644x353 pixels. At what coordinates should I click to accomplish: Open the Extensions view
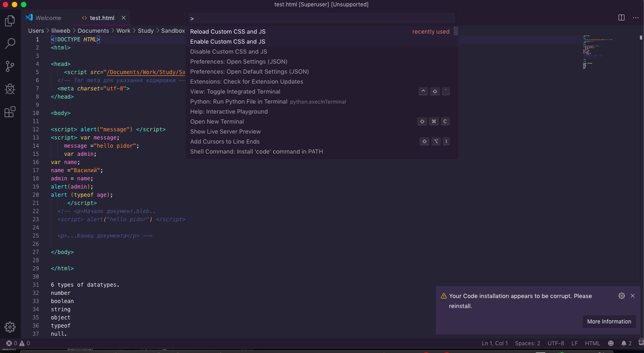pos(10,112)
